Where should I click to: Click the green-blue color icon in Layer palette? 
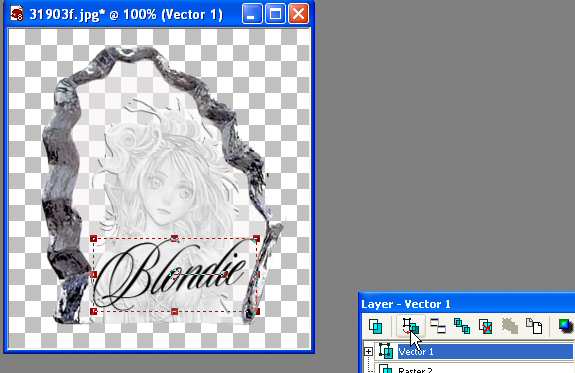[566, 326]
